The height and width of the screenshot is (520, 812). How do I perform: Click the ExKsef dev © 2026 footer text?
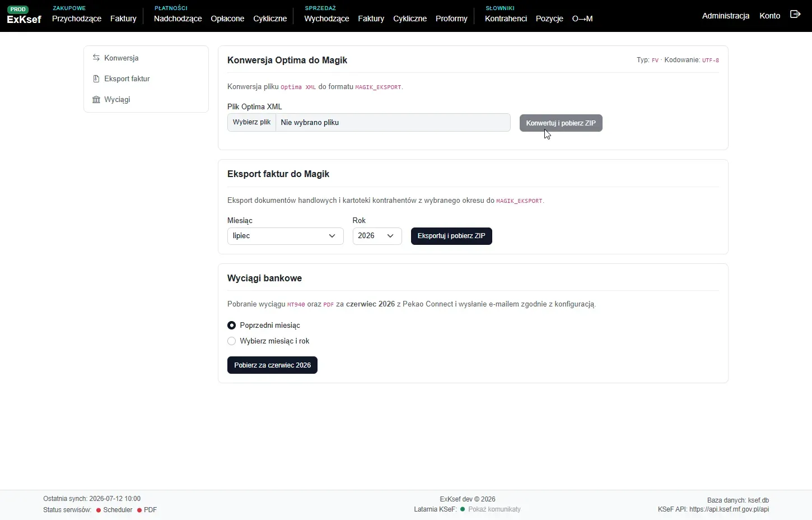[468, 499]
